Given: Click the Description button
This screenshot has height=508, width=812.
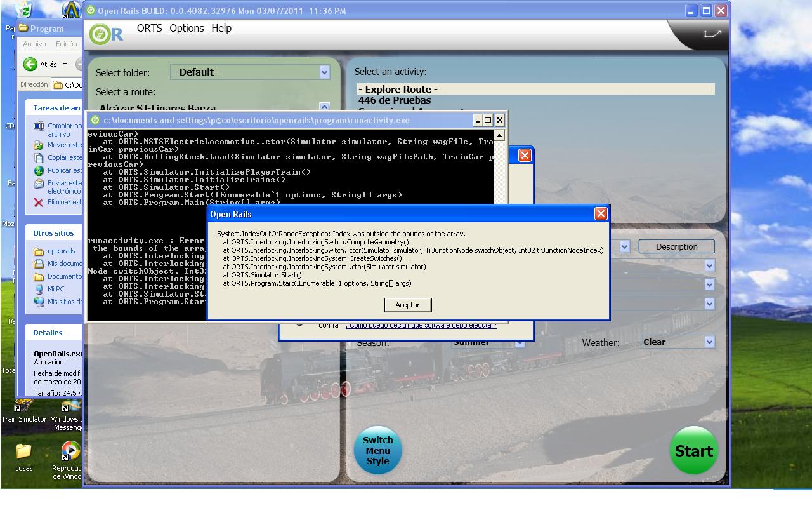Looking at the screenshot, I should [676, 246].
